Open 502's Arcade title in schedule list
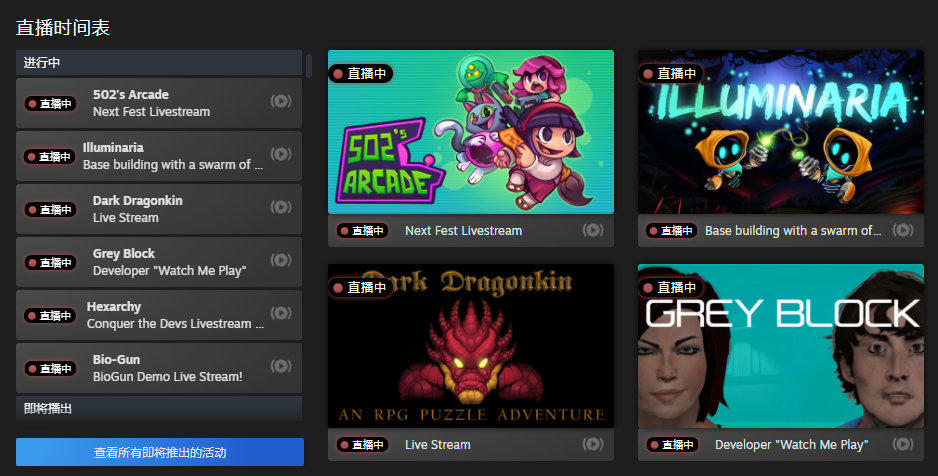 [130, 94]
